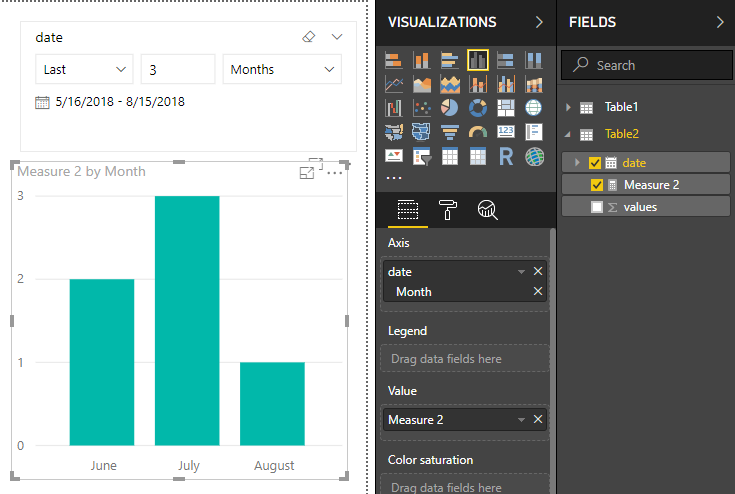
Task: Select the 100% stacked bar chart visualization
Action: pyautogui.click(x=506, y=60)
